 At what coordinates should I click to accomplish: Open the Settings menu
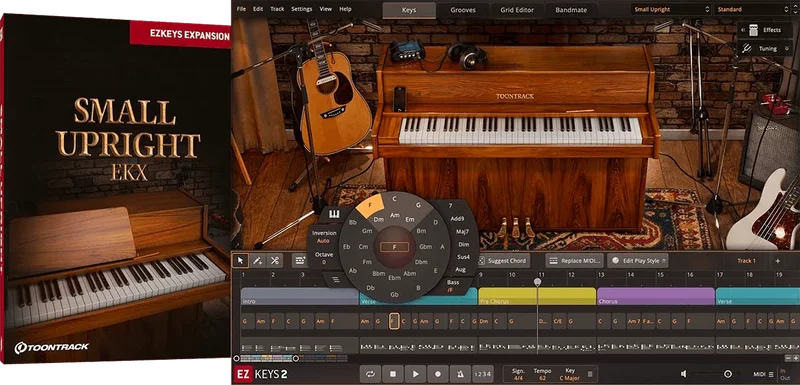(x=302, y=9)
